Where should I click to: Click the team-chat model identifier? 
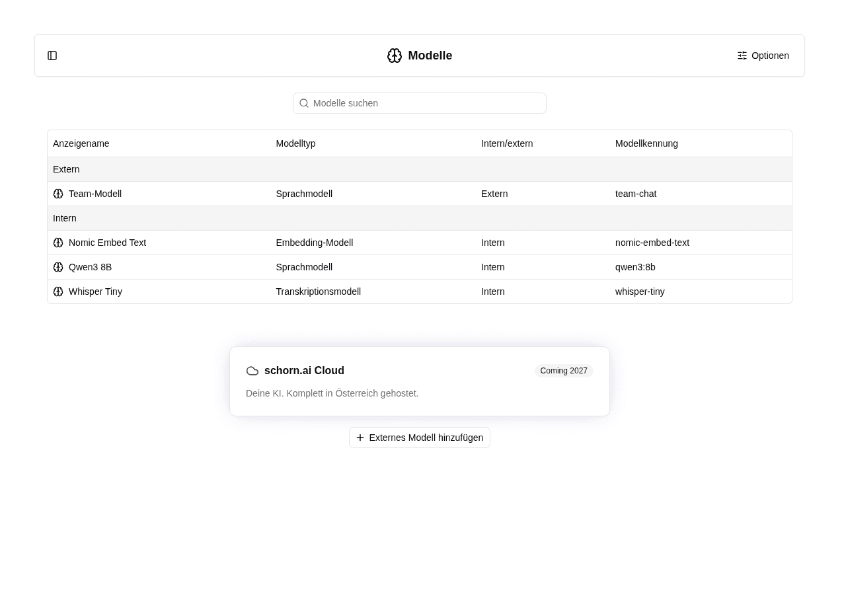[636, 194]
